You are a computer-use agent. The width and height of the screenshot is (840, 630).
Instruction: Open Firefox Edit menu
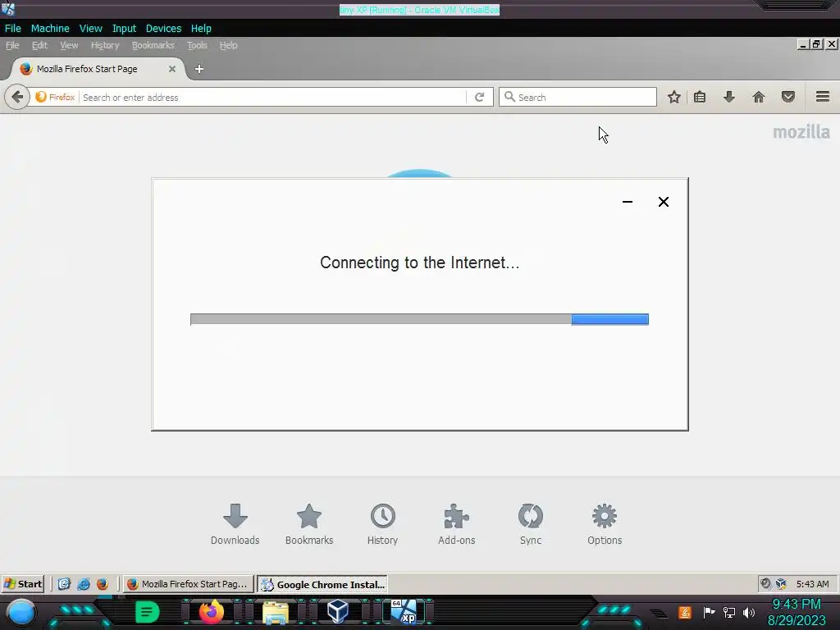[39, 46]
